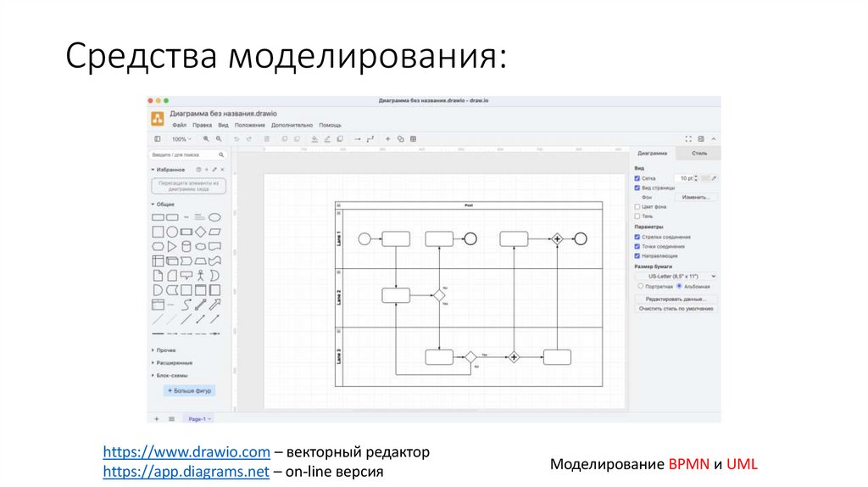
Task: Toggle the Направляющие checkbox
Action: 637,256
